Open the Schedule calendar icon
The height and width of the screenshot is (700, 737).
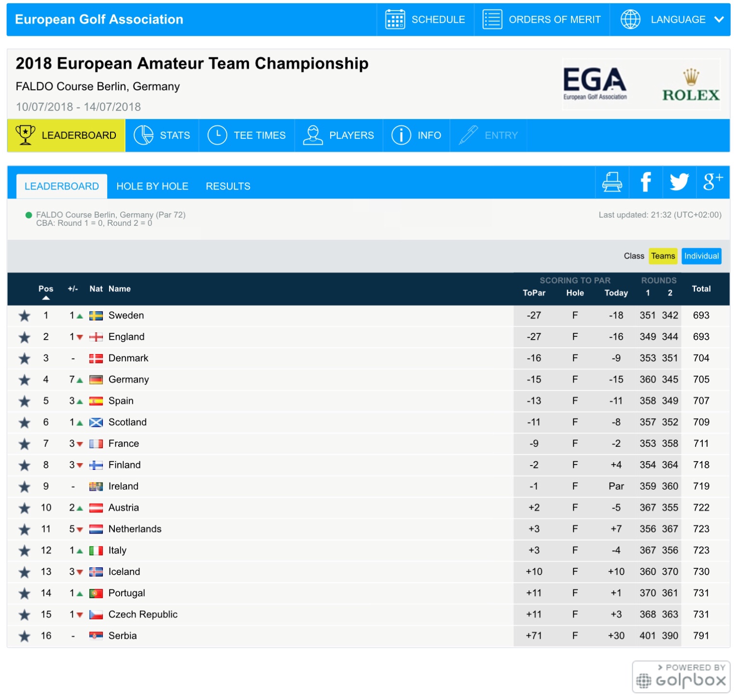pos(395,20)
